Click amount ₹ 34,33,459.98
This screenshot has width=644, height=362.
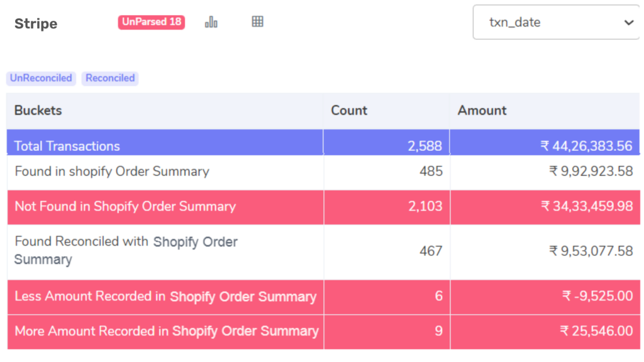tap(587, 206)
